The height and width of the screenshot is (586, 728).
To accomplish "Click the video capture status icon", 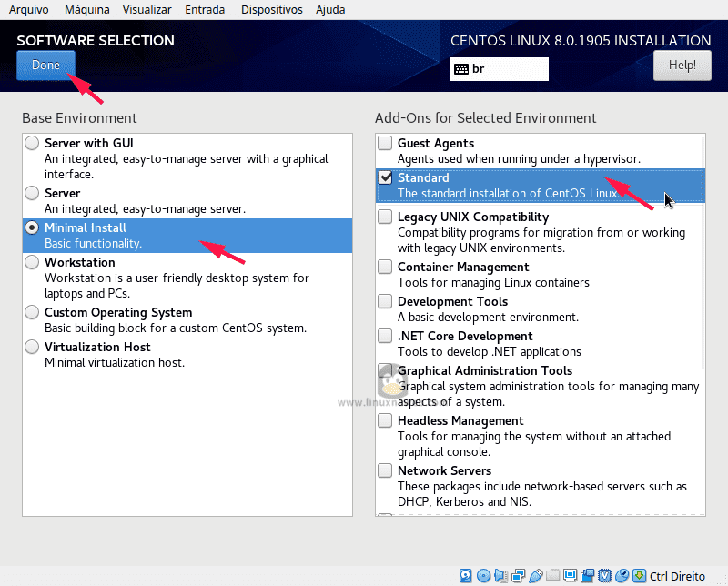I will coord(587,576).
